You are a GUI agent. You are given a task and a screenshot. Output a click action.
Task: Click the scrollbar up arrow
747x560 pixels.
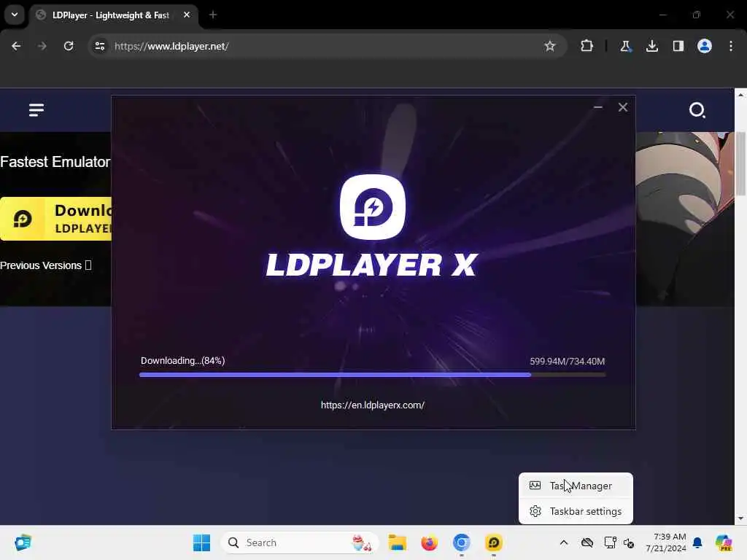click(740, 95)
